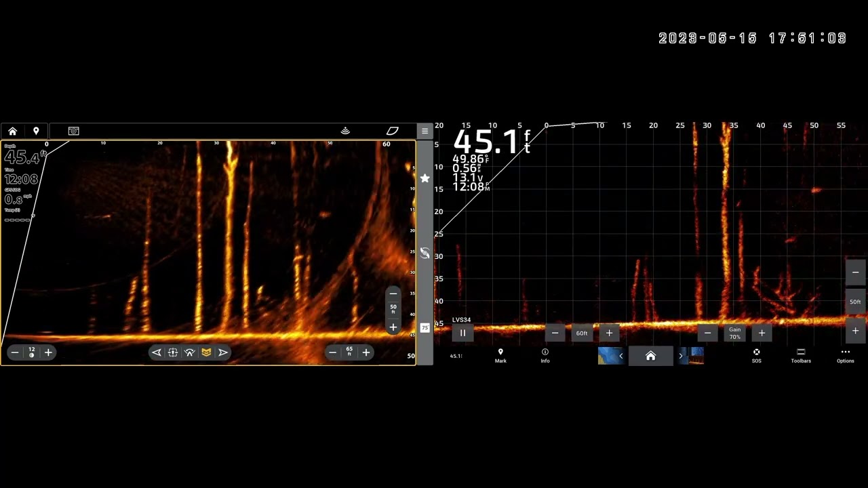Pan the live sonar view right with the arrow
The image size is (868, 488).
coord(222,352)
